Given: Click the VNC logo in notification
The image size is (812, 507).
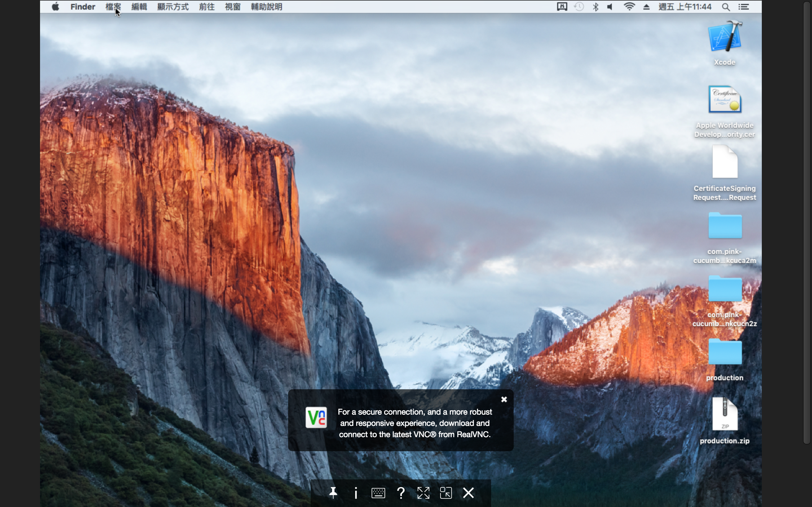Looking at the screenshot, I should (316, 417).
